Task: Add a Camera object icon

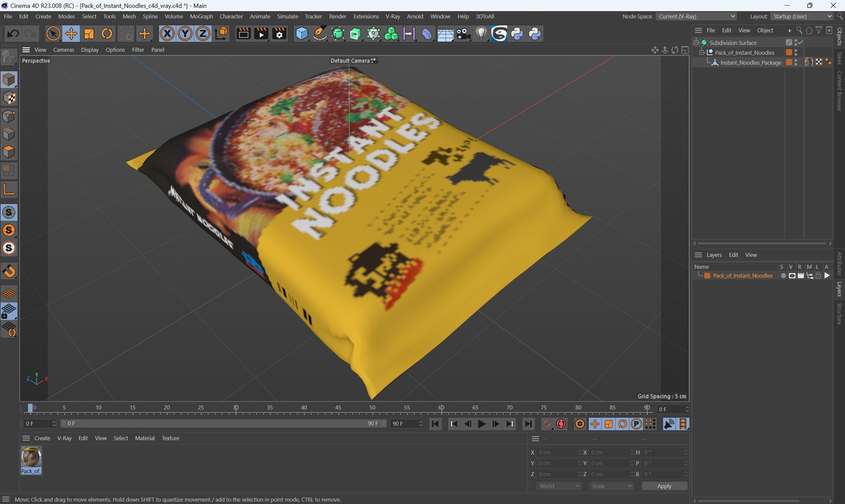Action: click(x=463, y=34)
